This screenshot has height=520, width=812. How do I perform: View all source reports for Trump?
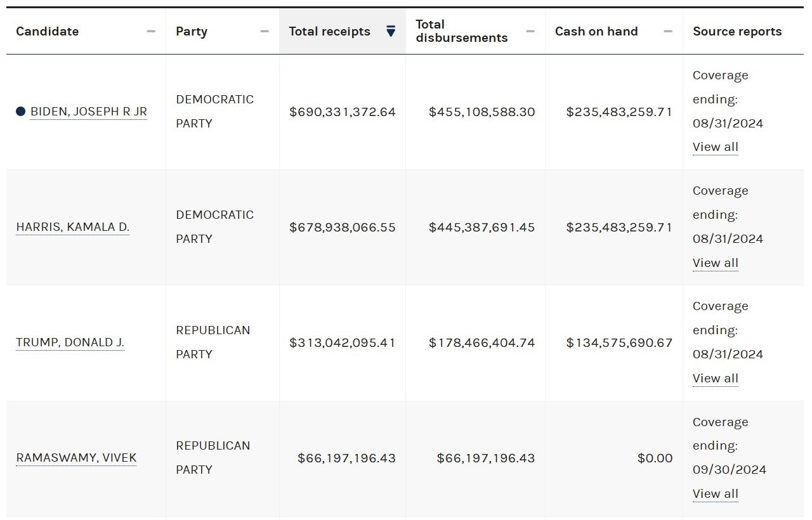pyautogui.click(x=715, y=379)
